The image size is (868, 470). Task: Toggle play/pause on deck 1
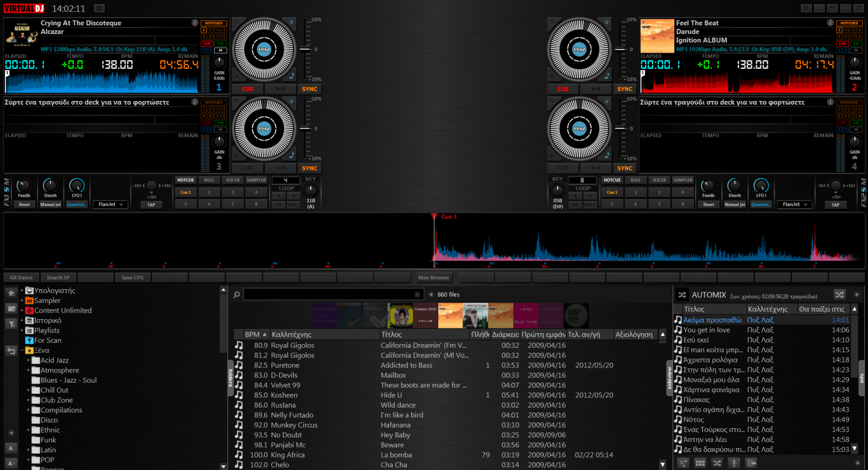[x=280, y=89]
